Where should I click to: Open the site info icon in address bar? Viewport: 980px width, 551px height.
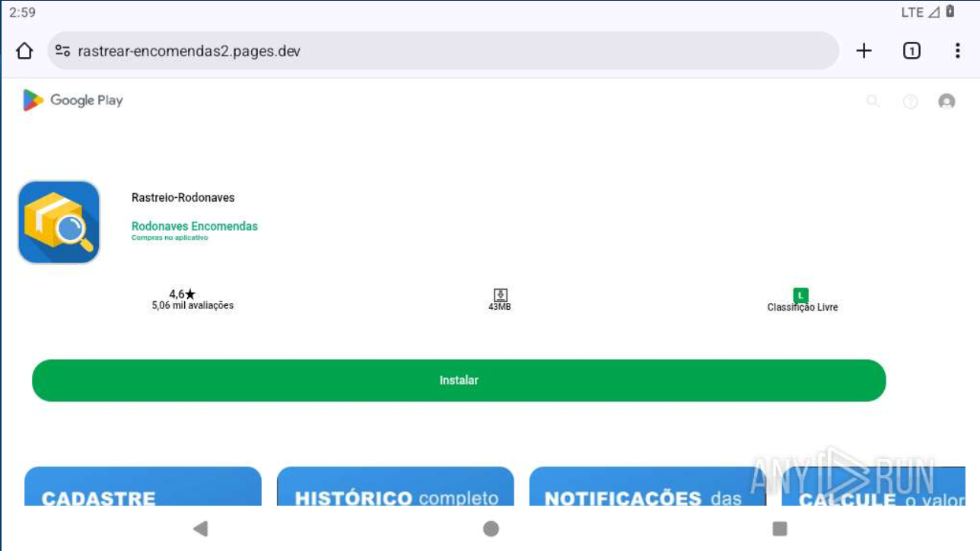(63, 51)
